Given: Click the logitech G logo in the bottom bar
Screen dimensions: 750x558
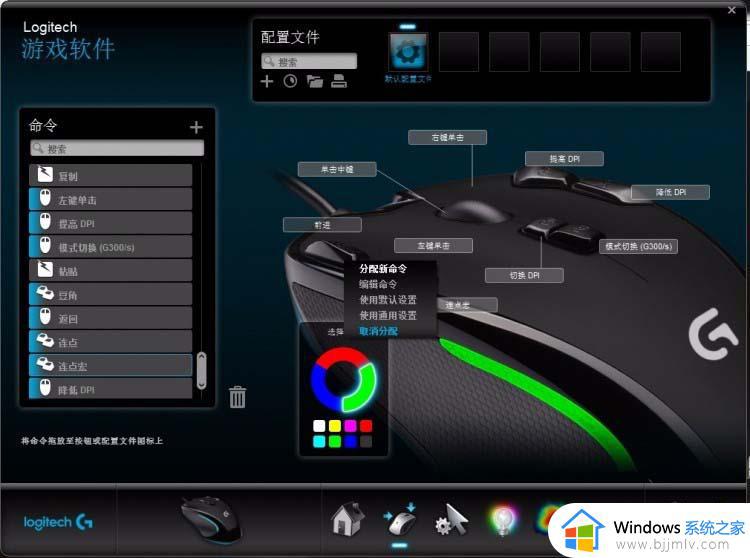Looking at the screenshot, I should (58, 522).
